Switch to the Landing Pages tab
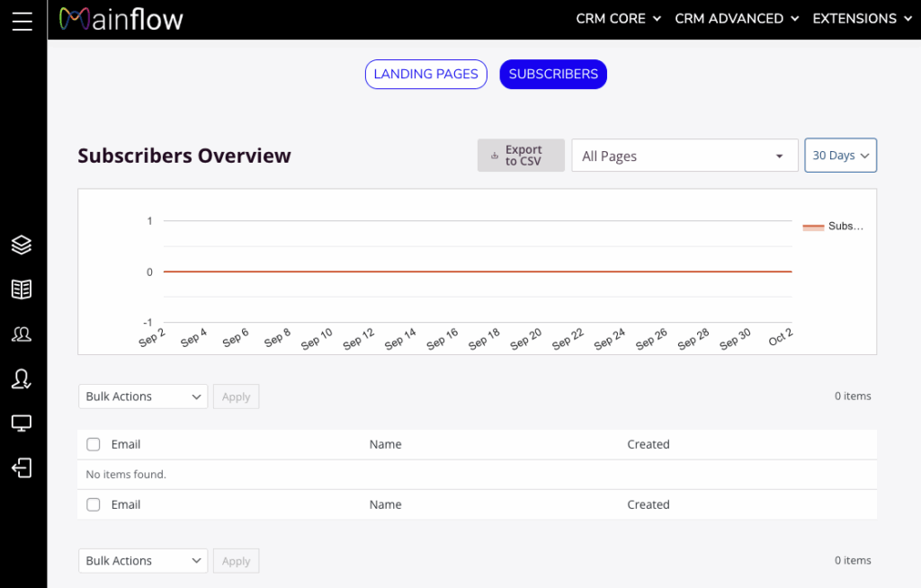 point(425,75)
